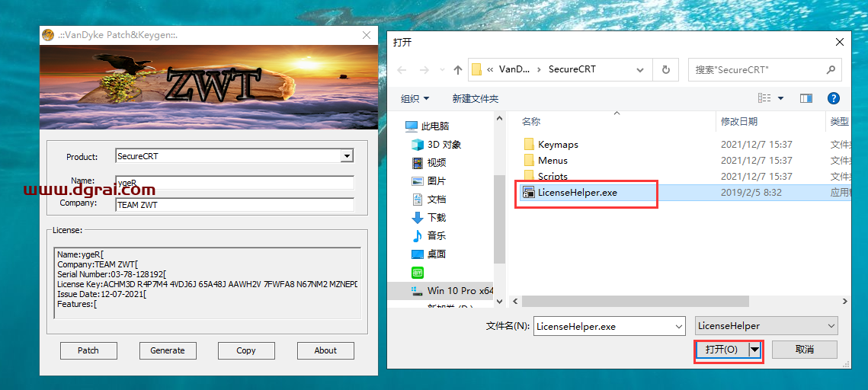Select Win 10 Pro x64 drive
The width and height of the screenshot is (868, 390).
pyautogui.click(x=452, y=290)
